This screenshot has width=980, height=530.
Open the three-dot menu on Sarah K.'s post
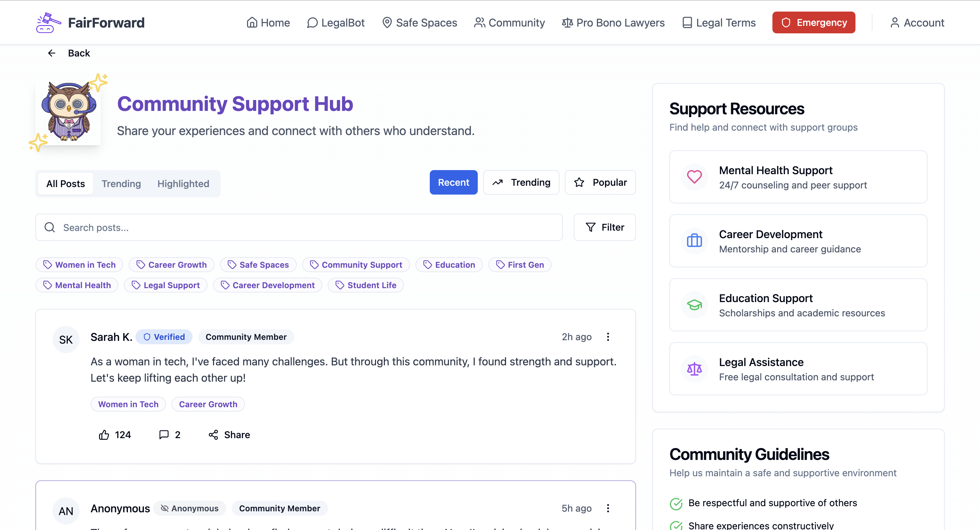pyautogui.click(x=607, y=337)
